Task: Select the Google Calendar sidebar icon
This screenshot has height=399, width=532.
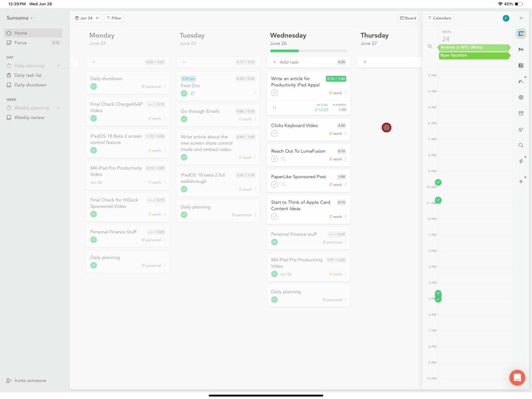Action: point(521,33)
